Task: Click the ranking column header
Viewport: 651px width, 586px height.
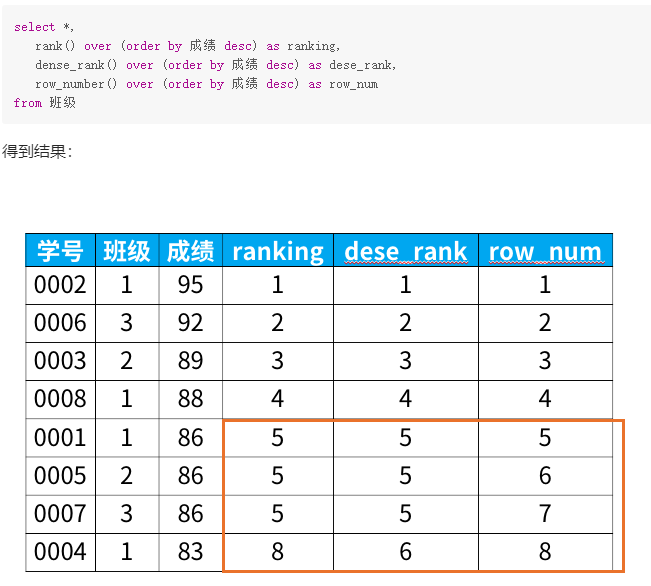Action: pyautogui.click(x=278, y=250)
